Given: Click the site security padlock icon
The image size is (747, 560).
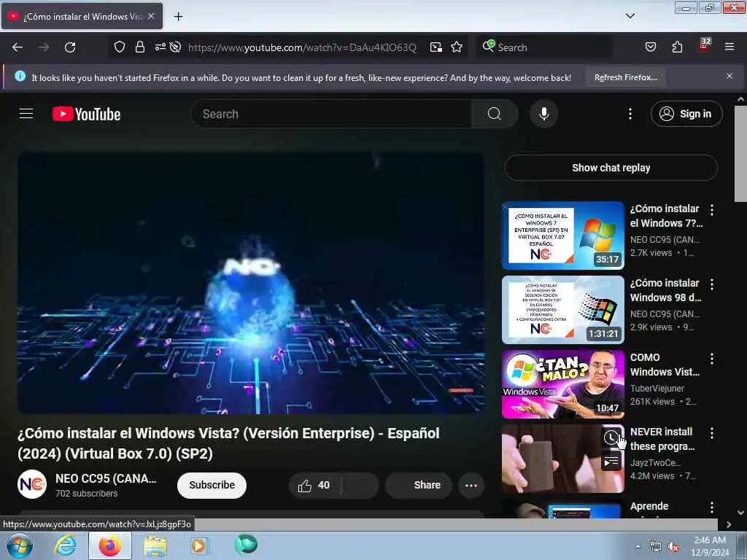Looking at the screenshot, I should [139, 47].
